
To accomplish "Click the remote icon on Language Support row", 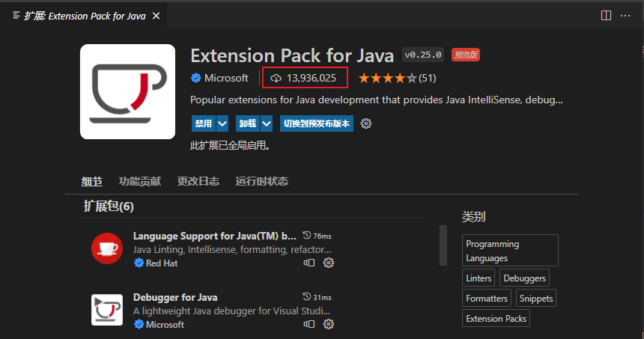I will pyautogui.click(x=309, y=263).
